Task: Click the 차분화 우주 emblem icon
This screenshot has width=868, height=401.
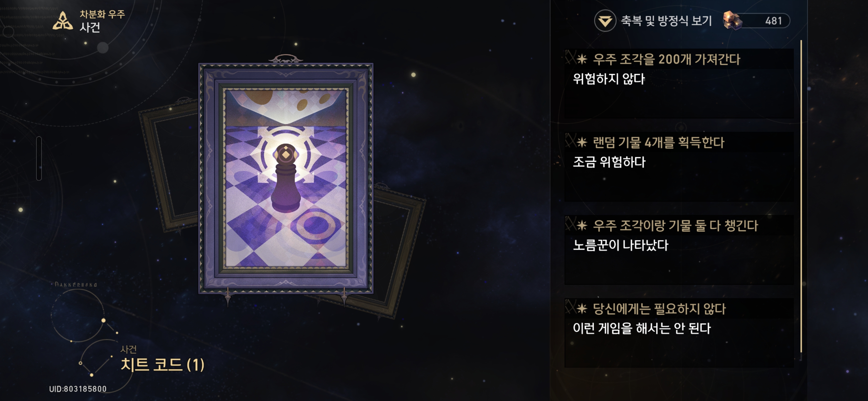Action: 63,21
